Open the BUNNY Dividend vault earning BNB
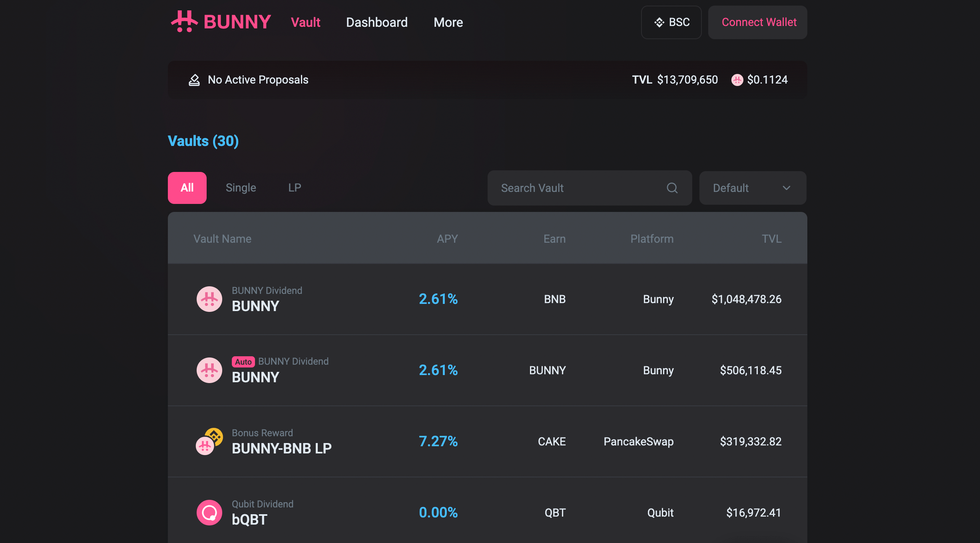980x543 pixels. click(488, 299)
